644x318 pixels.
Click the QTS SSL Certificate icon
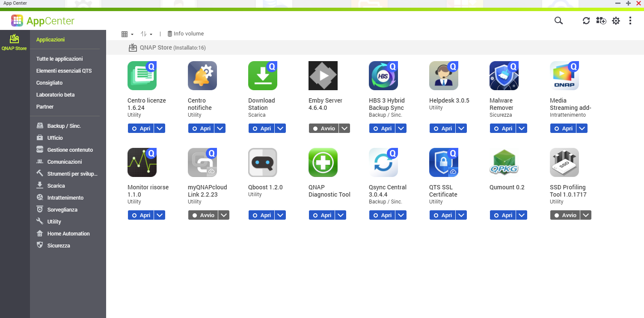point(444,162)
